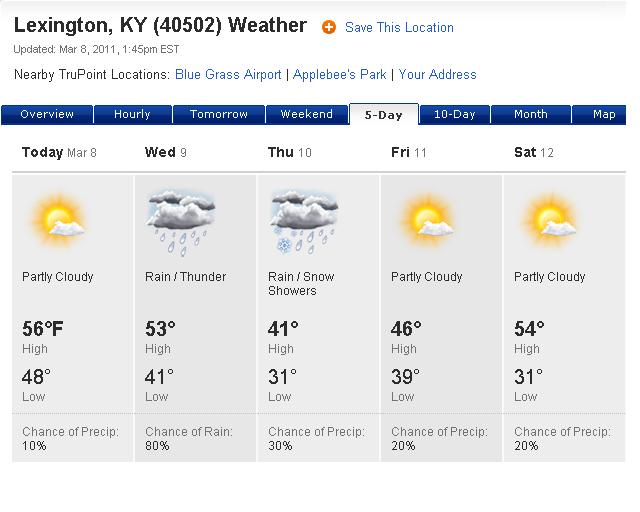Image resolution: width=640 pixels, height=512 pixels.
Task: Click the Save This Location link
Action: point(399,28)
